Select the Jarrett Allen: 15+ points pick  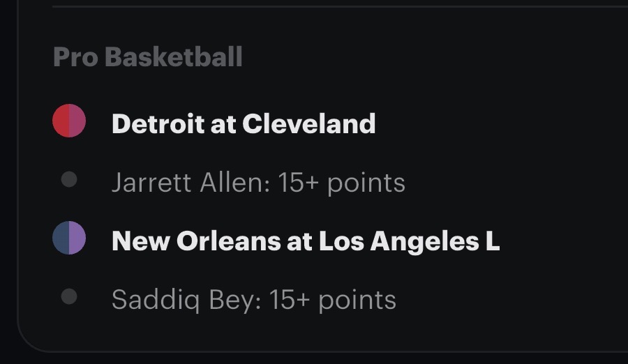tap(258, 183)
